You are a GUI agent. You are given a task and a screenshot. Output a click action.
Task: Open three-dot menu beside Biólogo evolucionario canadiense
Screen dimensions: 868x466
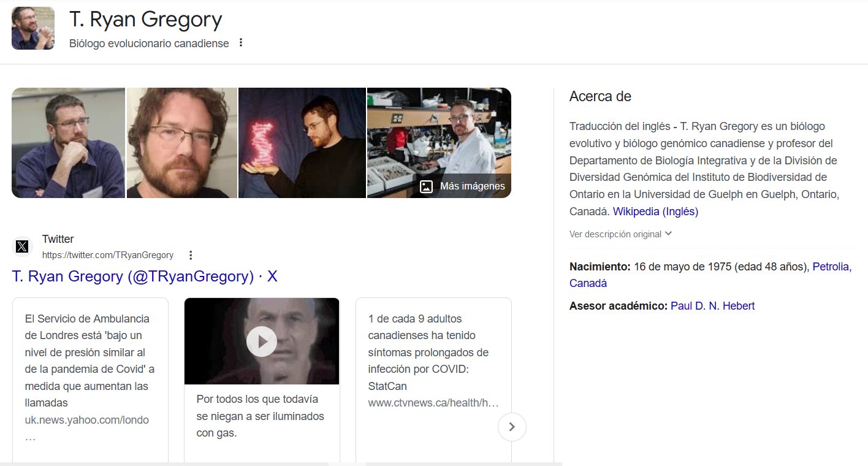[241, 43]
